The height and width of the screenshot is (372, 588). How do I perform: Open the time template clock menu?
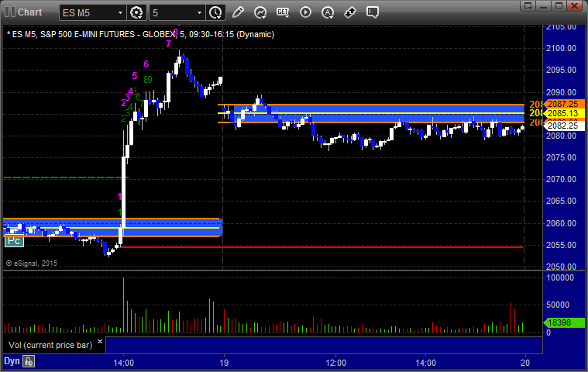(215, 12)
